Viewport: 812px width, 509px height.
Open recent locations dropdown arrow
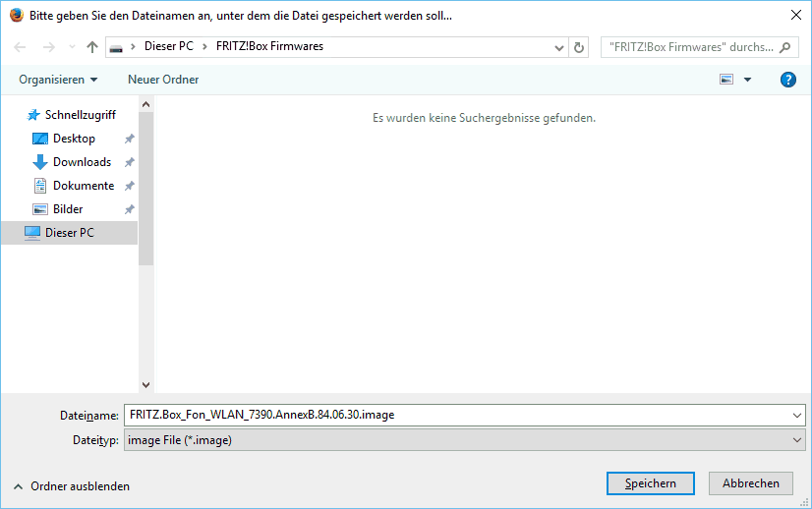click(72, 47)
